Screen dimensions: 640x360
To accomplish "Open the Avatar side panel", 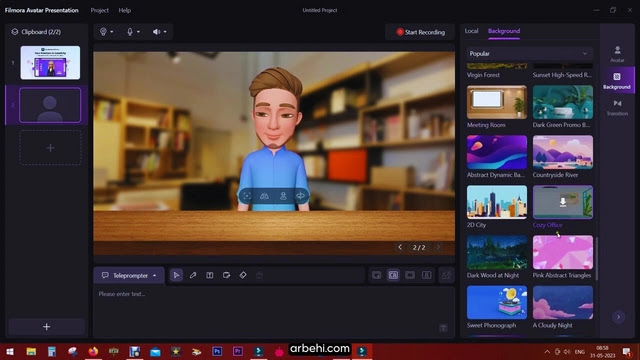I will point(617,54).
